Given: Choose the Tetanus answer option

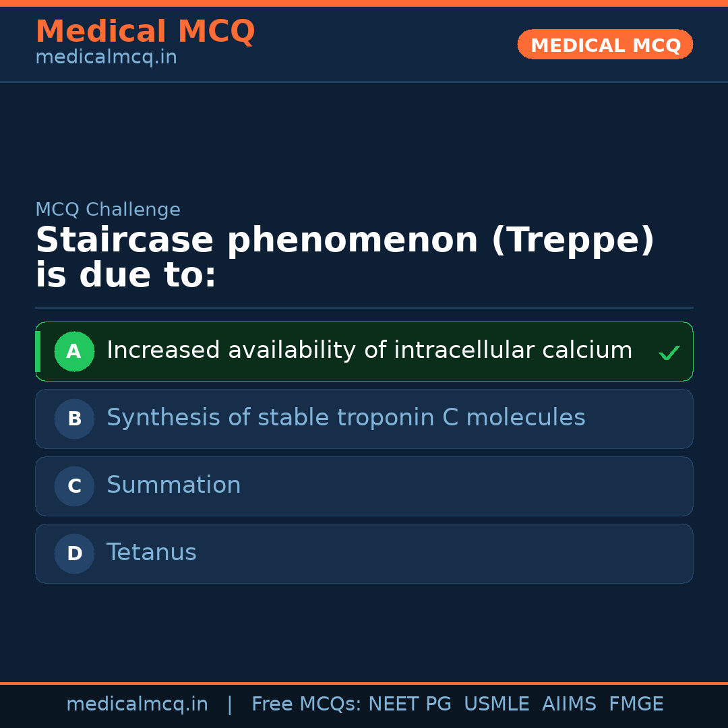Looking at the screenshot, I should point(151,553).
